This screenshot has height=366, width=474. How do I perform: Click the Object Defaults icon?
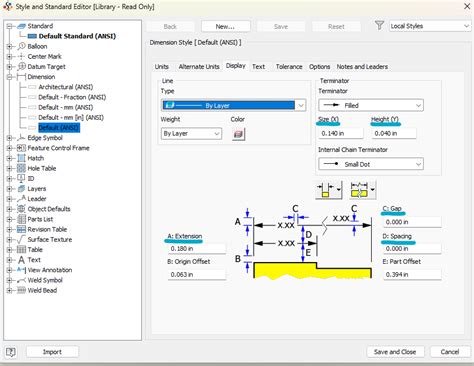point(22,209)
